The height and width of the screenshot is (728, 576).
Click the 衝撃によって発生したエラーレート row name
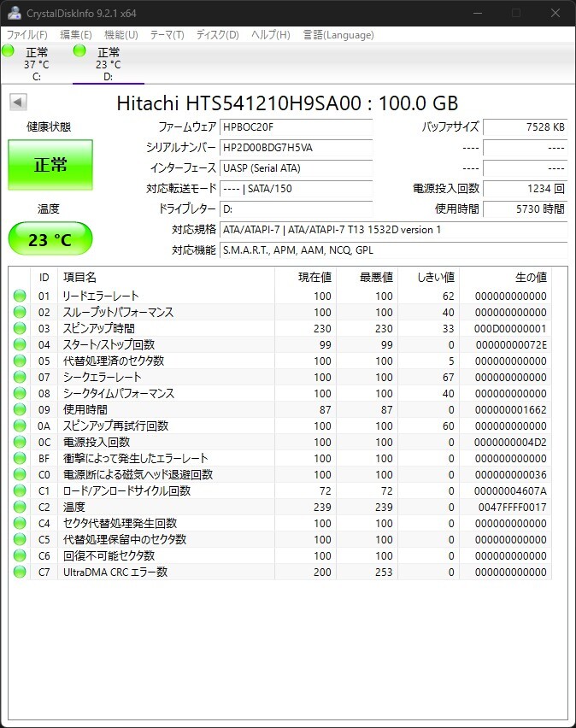(x=136, y=458)
